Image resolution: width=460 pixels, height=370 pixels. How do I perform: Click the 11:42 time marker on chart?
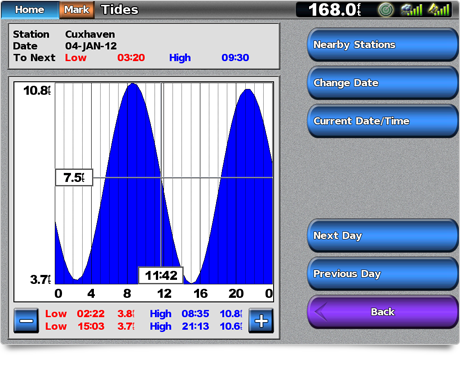coord(161,275)
